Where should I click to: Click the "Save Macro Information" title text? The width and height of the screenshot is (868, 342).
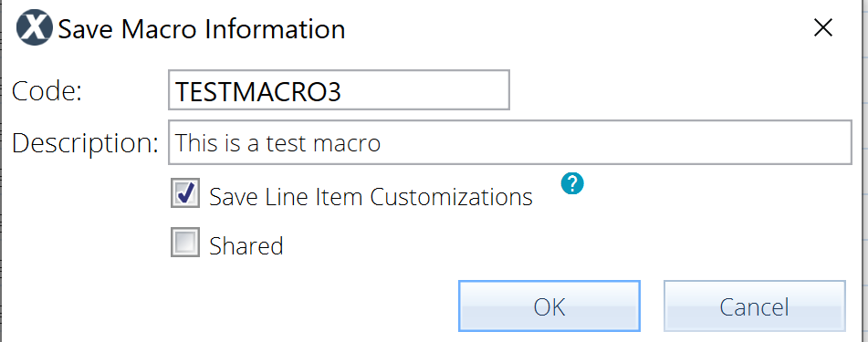[x=202, y=29]
